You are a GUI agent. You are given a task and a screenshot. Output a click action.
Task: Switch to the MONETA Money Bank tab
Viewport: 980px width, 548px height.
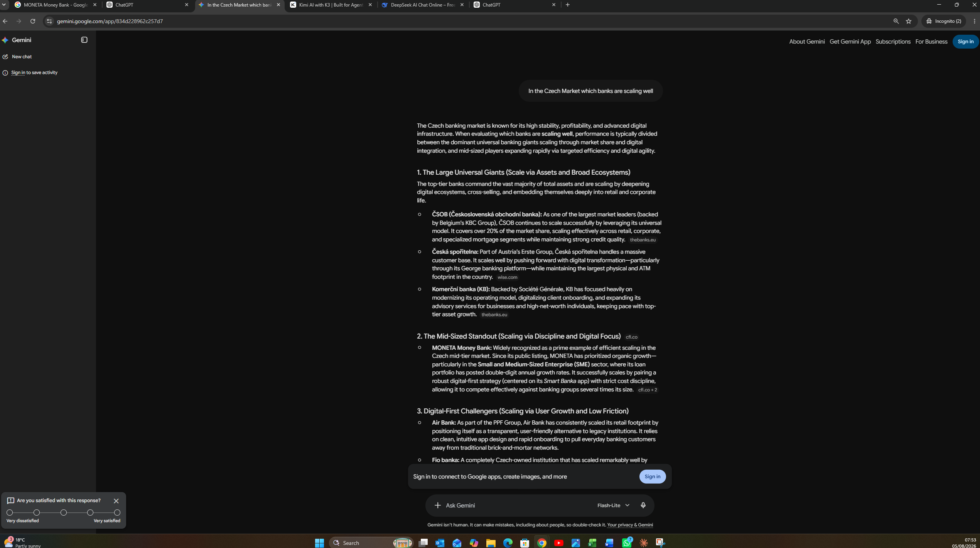(56, 5)
